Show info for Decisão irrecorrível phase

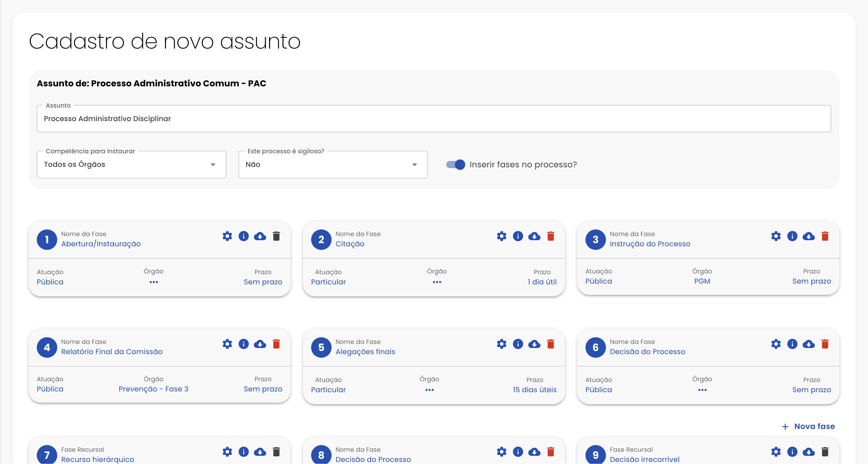[792, 451]
